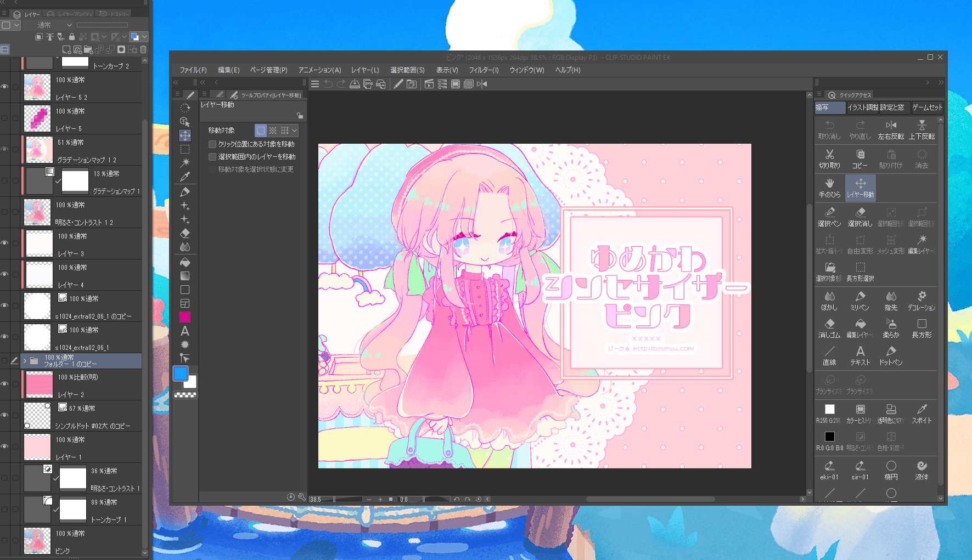Viewport: 972px width, 560px height.
Task: Open the フィルター(I) menu
Action: [x=484, y=70]
